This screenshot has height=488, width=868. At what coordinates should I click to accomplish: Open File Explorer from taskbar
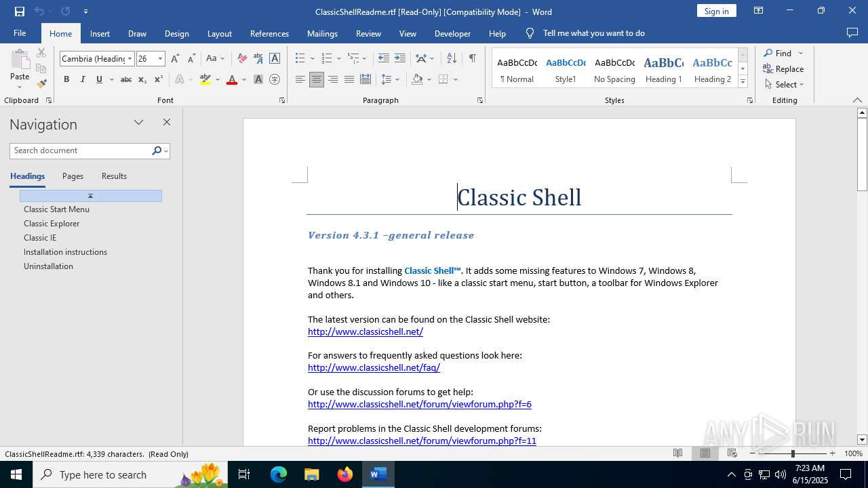[312, 474]
